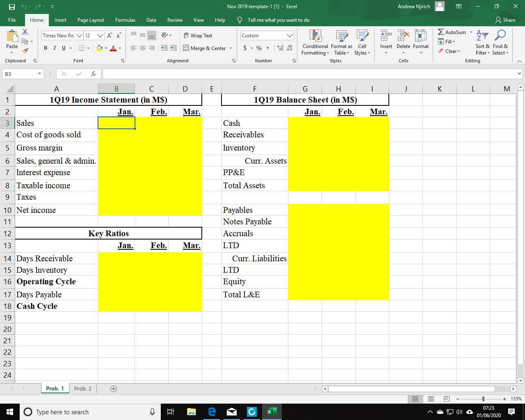
Task: Switch to Page Layout view in status bar
Action: point(431,399)
